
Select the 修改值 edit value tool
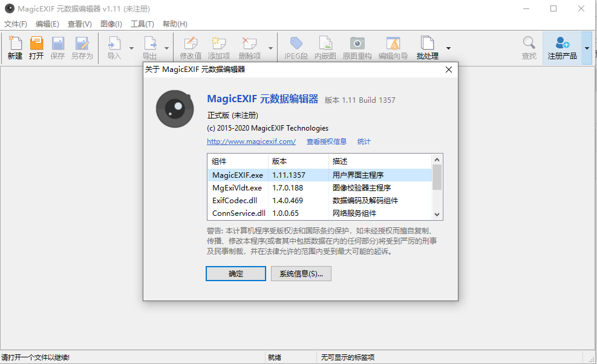point(191,45)
